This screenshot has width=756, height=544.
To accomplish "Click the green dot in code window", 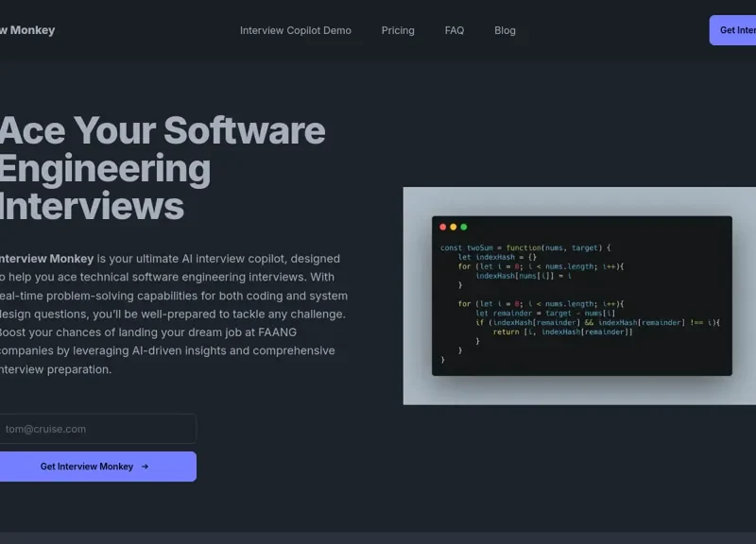I will click(464, 227).
